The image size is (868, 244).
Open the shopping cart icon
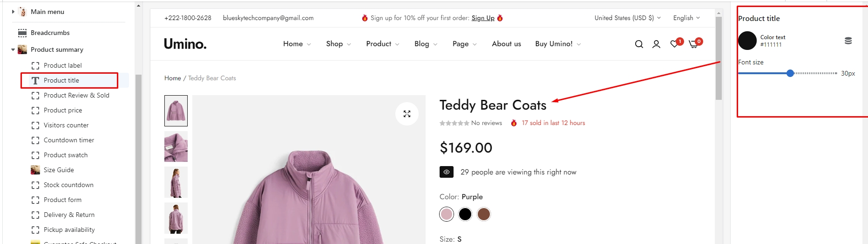click(693, 44)
